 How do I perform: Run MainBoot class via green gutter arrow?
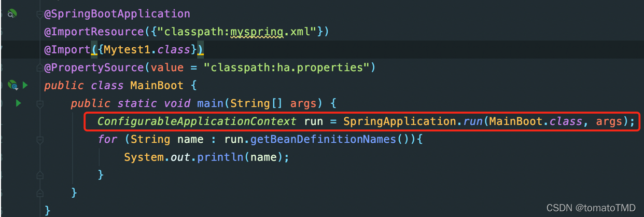25,85
